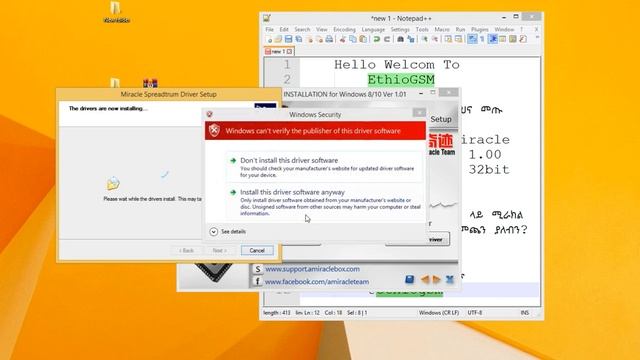Open the Language menu in Notepad++
The height and width of the screenshot is (360, 640).
coord(373,29)
